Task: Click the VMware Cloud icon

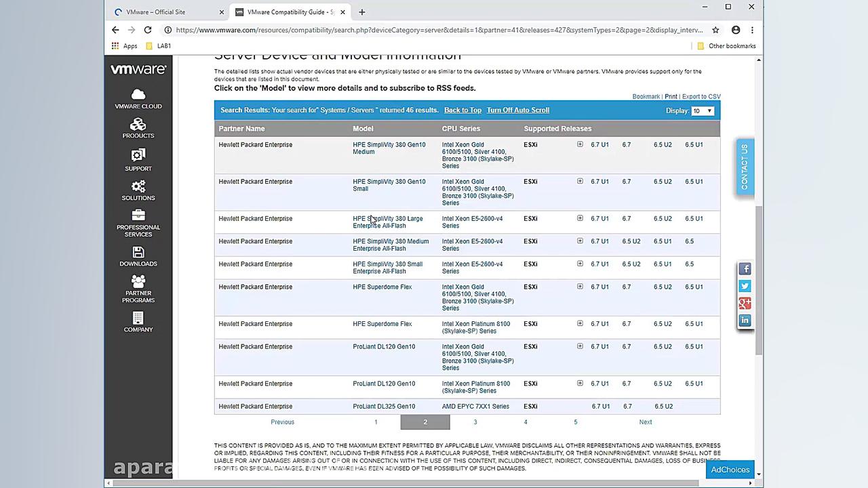Action: tap(138, 98)
